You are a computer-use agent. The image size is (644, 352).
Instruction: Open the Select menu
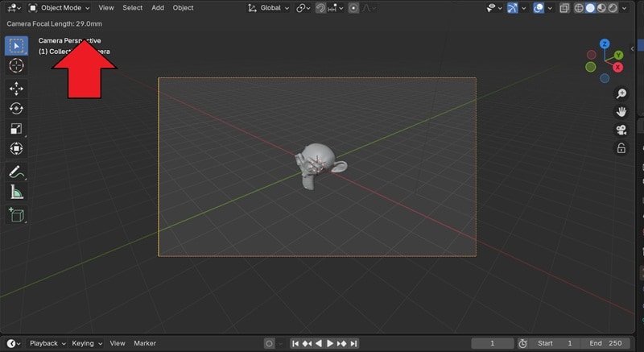click(x=132, y=8)
